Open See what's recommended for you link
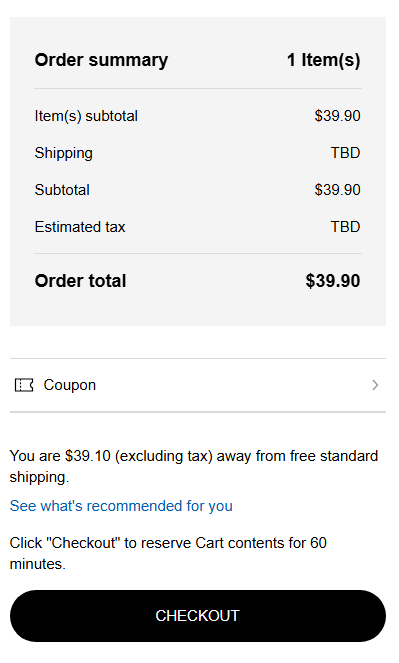Viewport: 399px width, 663px height. [121, 506]
